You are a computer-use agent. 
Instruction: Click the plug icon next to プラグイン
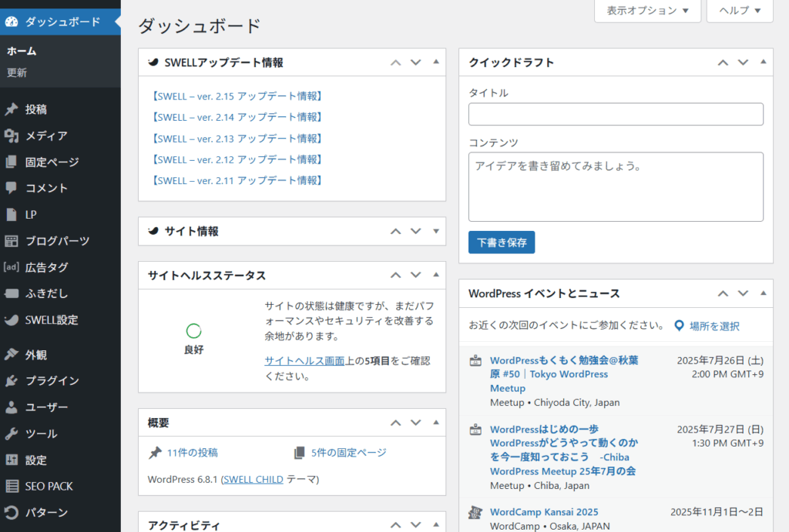[12, 380]
